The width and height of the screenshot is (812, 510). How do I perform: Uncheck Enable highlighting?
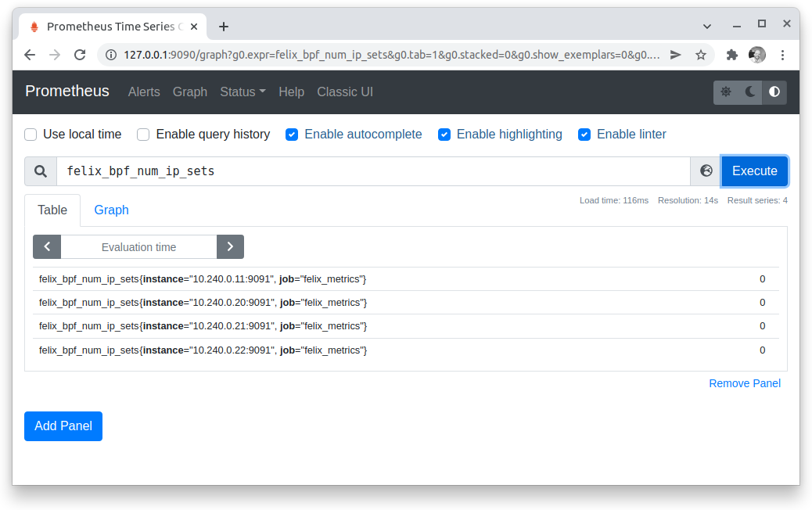(444, 135)
